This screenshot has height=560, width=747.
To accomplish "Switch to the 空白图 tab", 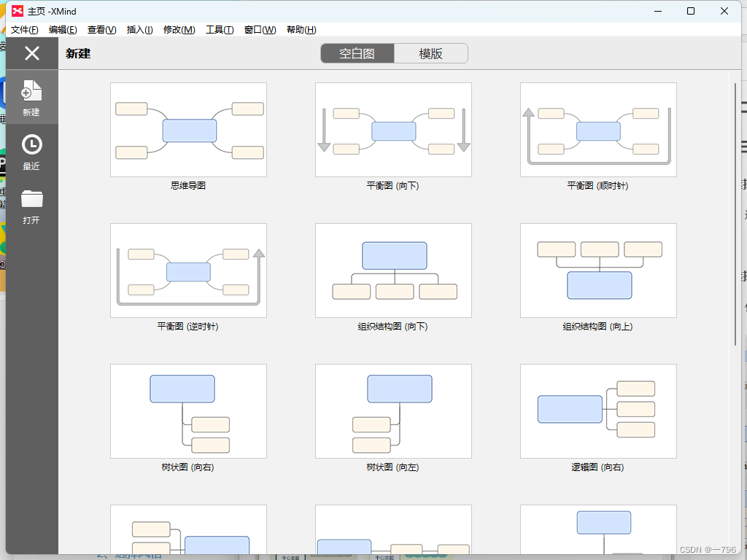I will pyautogui.click(x=357, y=53).
